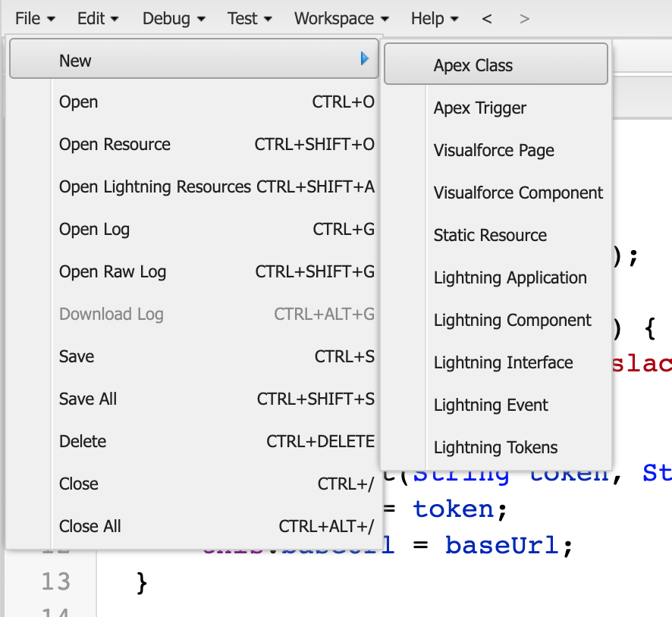Create a new Lightning Component
Screen dimensions: 672x617
click(496, 319)
